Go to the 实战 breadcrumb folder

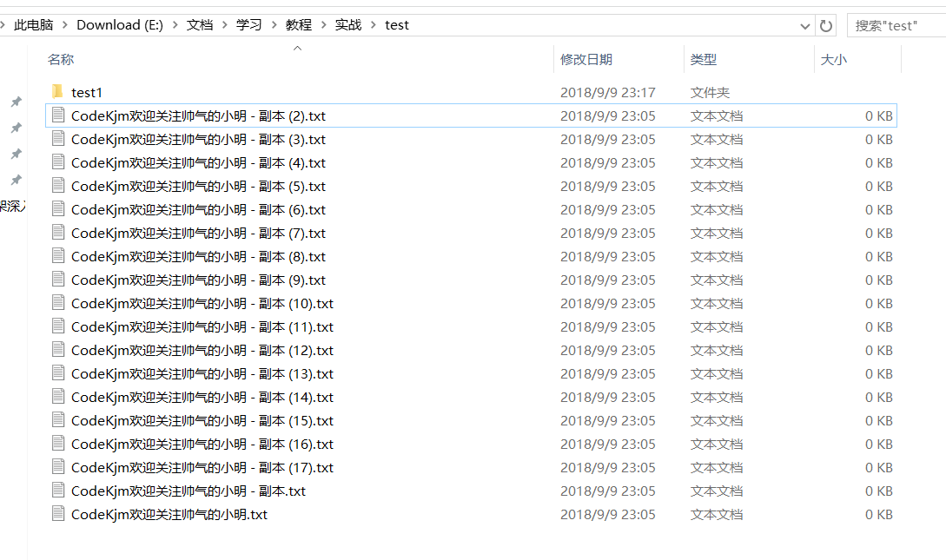[348, 24]
